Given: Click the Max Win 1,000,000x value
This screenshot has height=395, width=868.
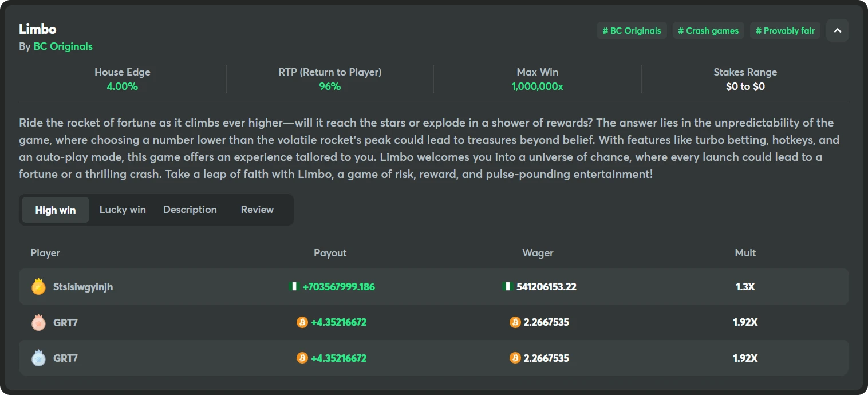Looking at the screenshot, I should point(537,86).
